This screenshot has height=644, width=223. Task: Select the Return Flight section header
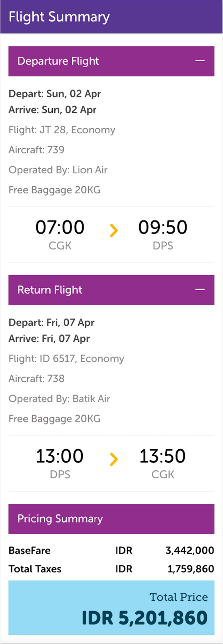click(111, 290)
